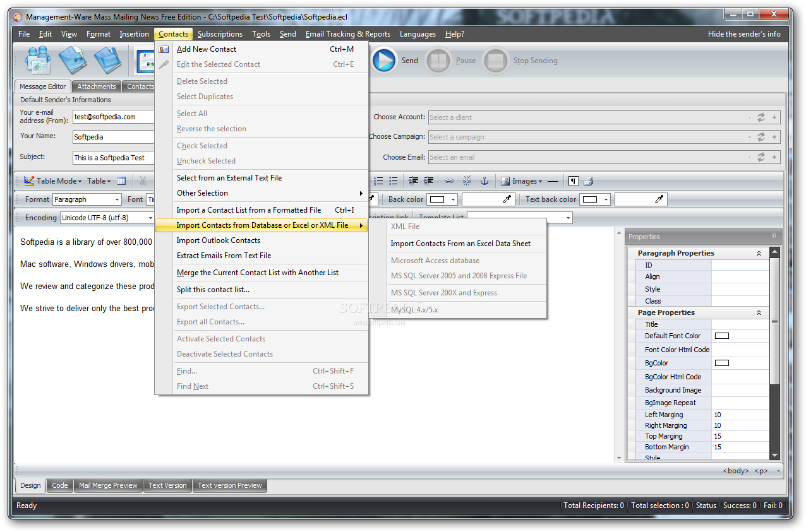
Task: Click the plus icon for Choose Email
Action: click(774, 157)
